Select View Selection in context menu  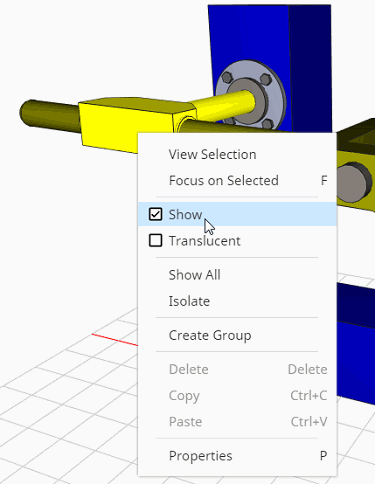coord(237,154)
